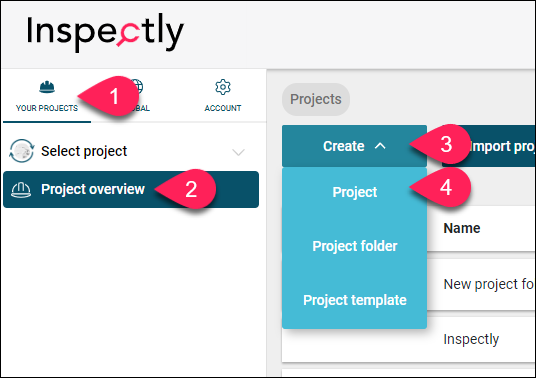Click the Import project button
536x378 pixels.
[489, 146]
